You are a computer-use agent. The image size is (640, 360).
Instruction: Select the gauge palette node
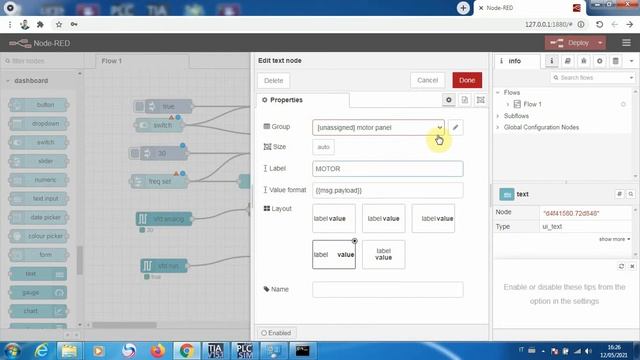coord(38,293)
